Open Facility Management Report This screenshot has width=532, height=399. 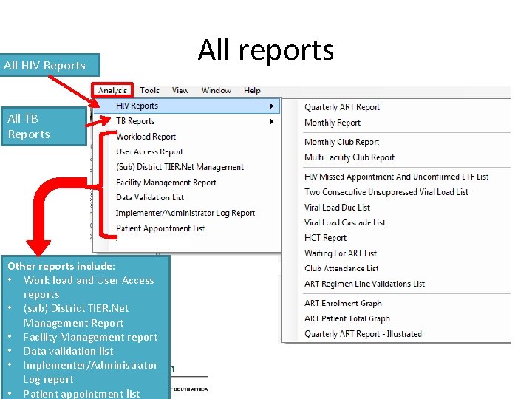tap(166, 183)
